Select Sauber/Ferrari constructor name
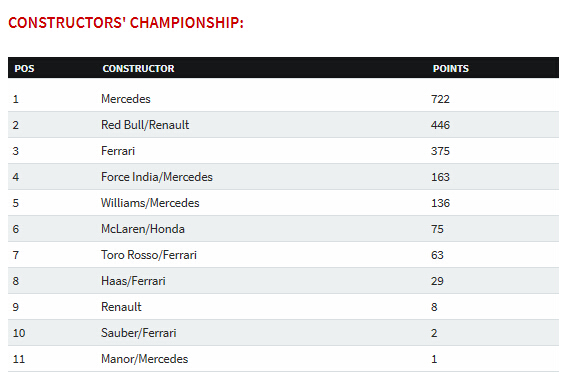565x379 pixels. pyautogui.click(x=139, y=333)
